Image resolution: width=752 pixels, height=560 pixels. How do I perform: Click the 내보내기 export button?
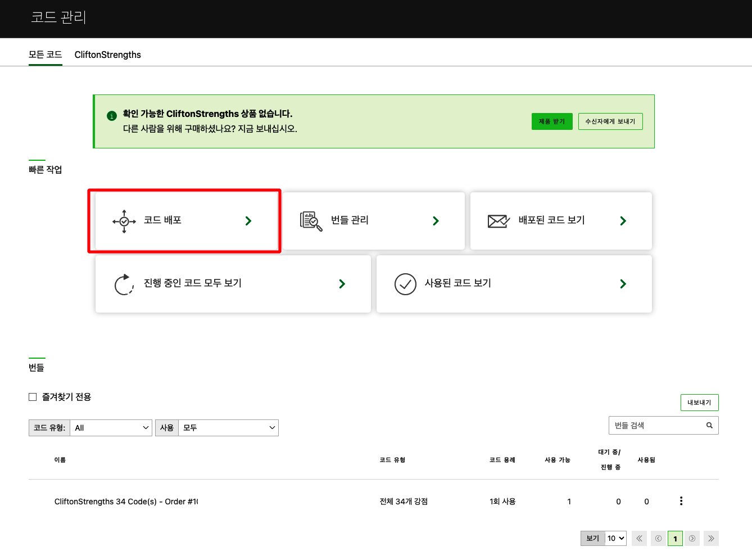click(699, 403)
